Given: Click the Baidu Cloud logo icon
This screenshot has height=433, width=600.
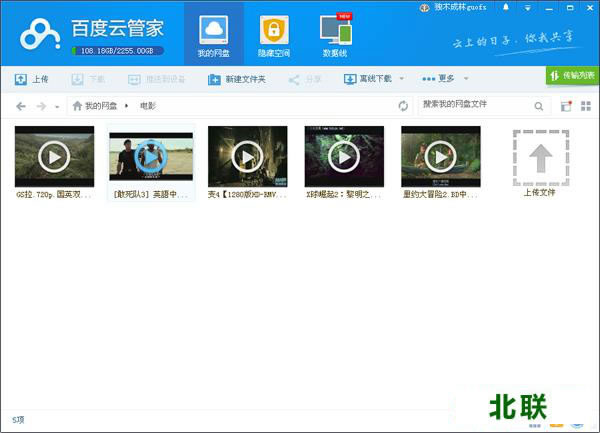Looking at the screenshot, I should coord(40,35).
